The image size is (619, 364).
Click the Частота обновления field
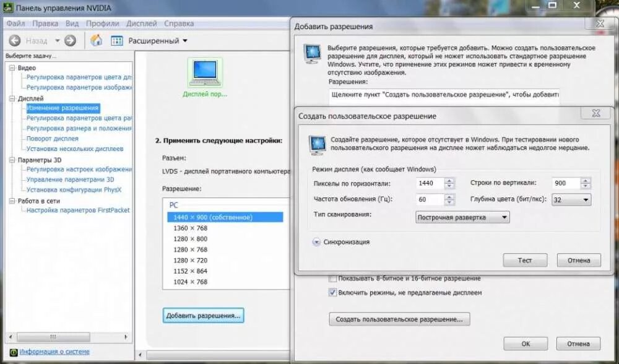(430, 199)
